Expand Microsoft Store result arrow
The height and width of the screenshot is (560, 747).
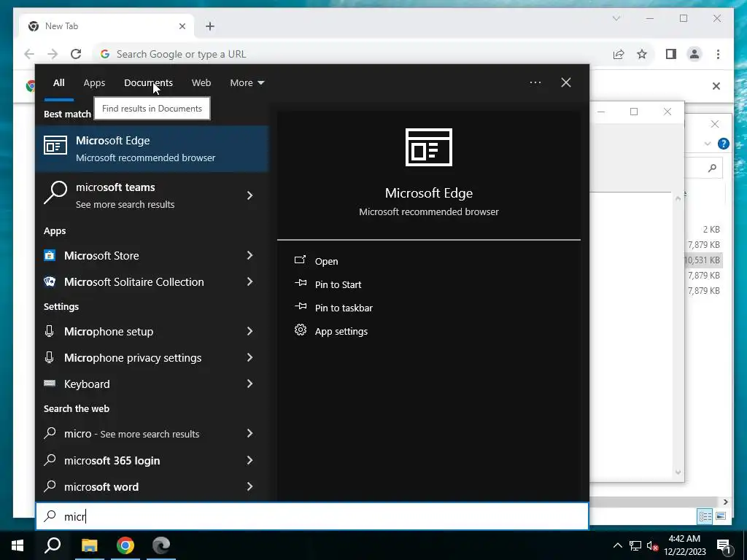click(249, 255)
